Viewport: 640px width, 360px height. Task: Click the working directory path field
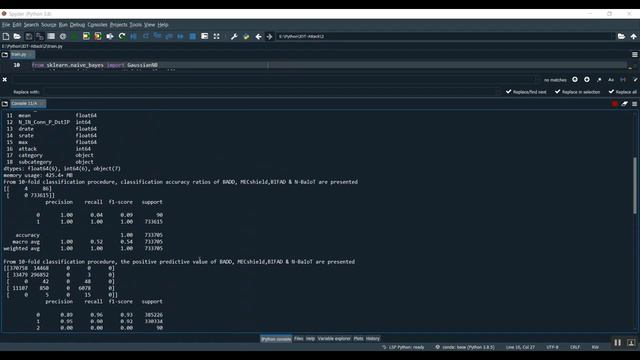point(445,36)
